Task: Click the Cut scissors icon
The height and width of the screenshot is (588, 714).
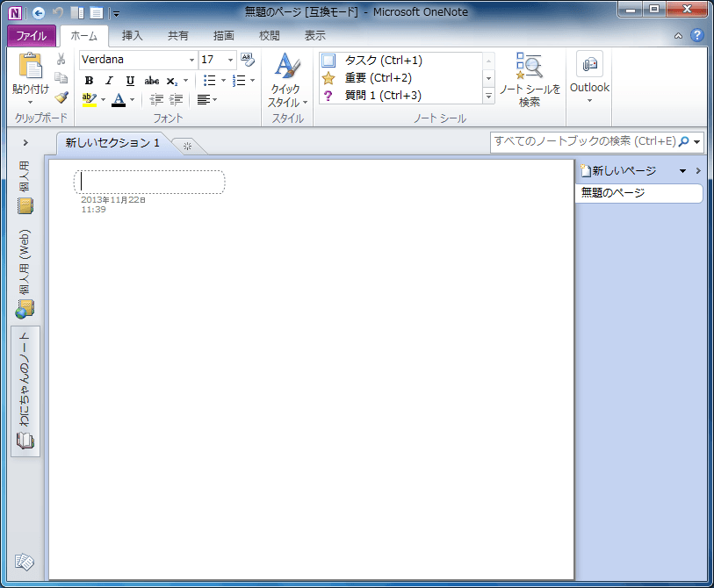Action: coord(61,59)
